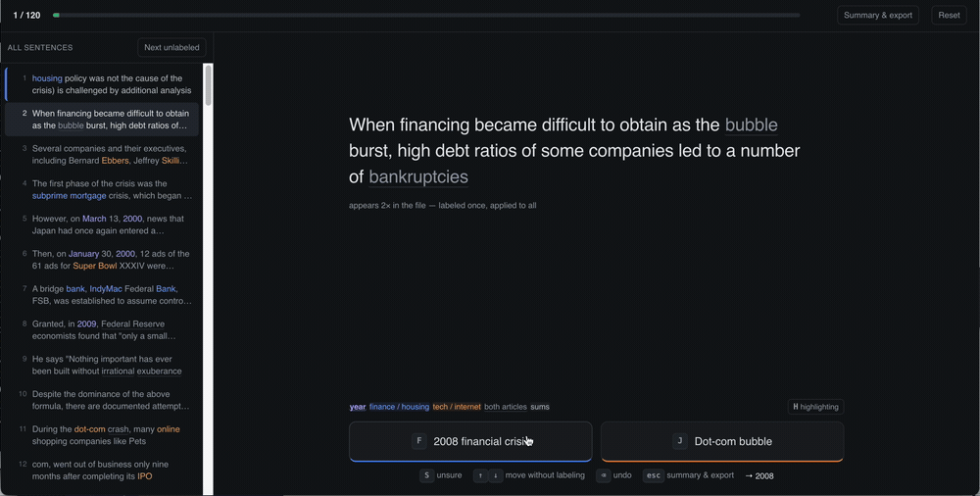Click the down arrow key hint
The height and width of the screenshot is (496, 980).
(495, 475)
